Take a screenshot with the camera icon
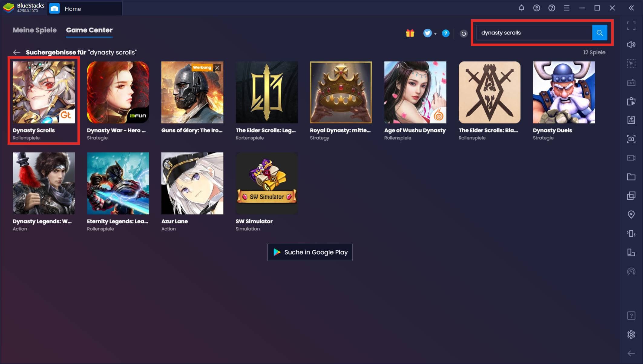 point(631,139)
